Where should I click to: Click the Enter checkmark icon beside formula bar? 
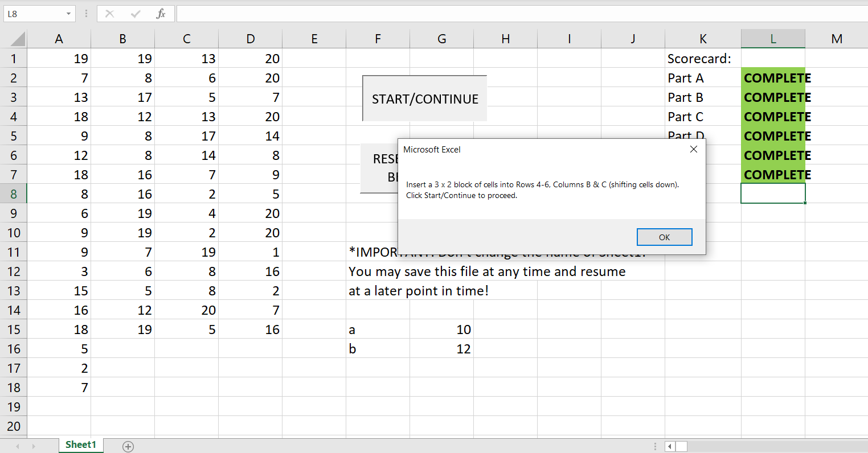(135, 14)
